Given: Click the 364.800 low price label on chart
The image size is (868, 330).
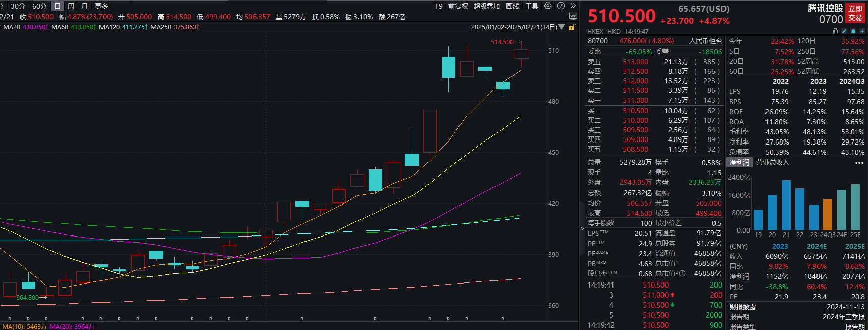Looking at the screenshot, I should pos(27,298).
